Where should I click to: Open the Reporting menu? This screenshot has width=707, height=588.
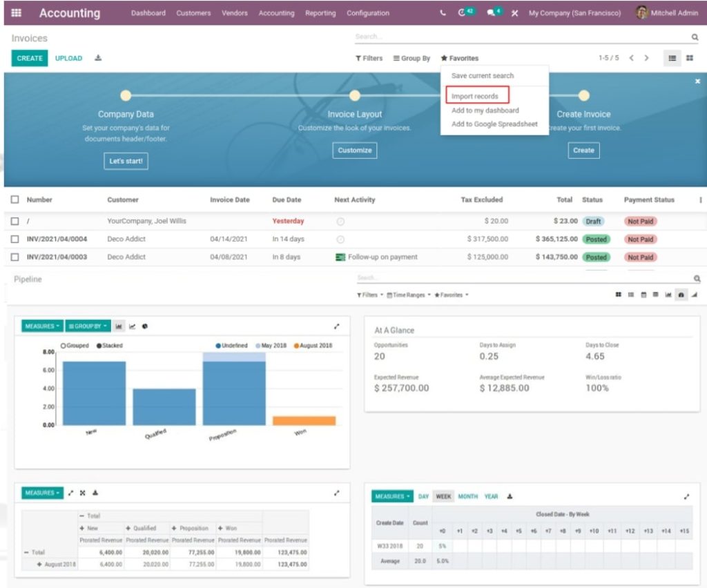[x=319, y=12]
